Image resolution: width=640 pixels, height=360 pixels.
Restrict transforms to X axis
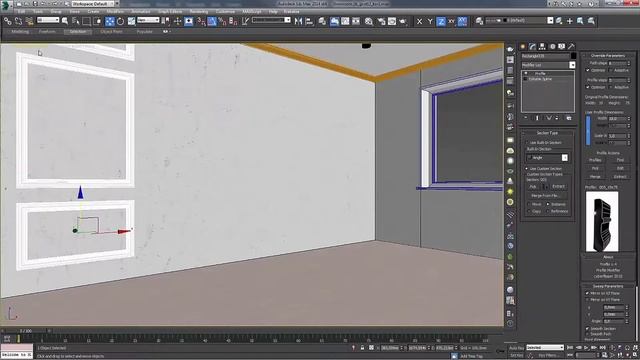click(x=419, y=21)
